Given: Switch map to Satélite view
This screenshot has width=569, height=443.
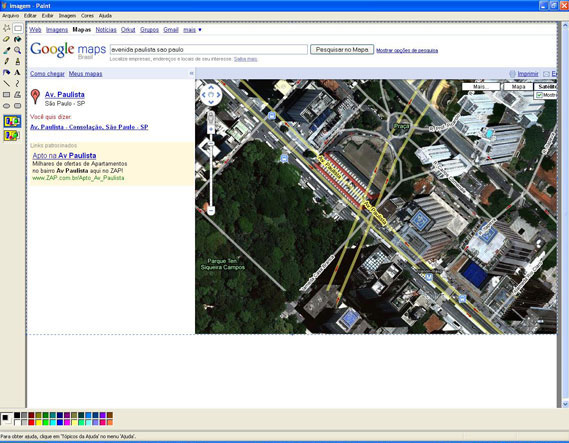Looking at the screenshot, I should click(545, 86).
